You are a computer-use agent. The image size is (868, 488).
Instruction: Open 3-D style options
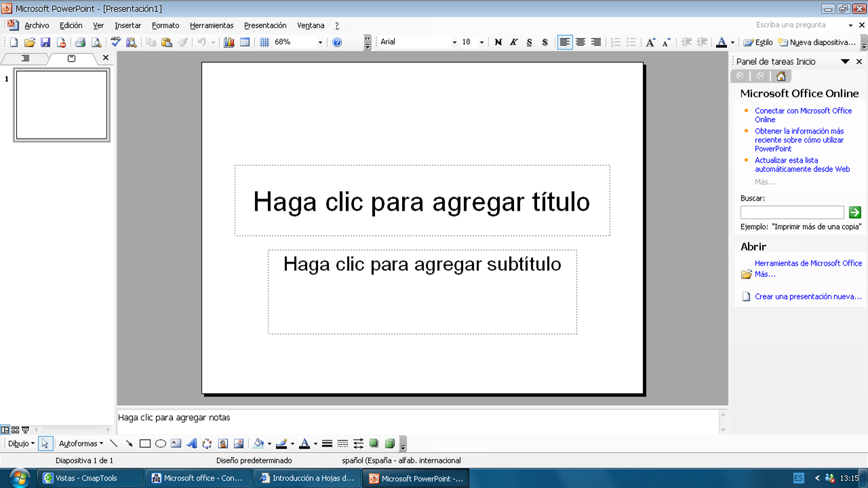tap(390, 444)
